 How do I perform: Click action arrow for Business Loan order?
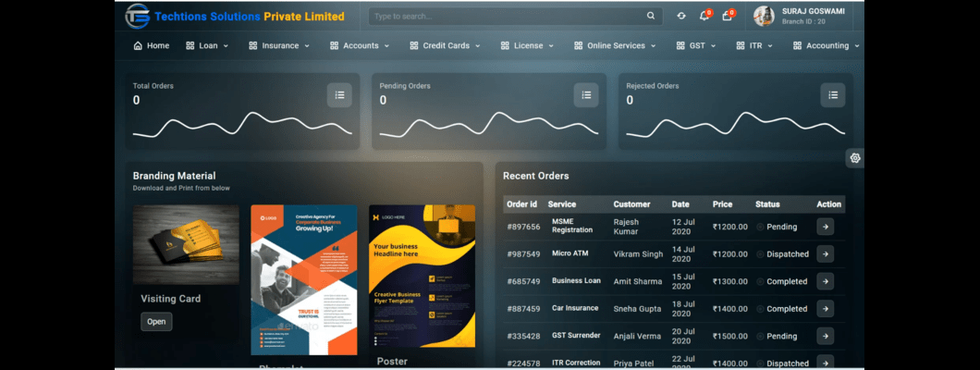click(x=825, y=281)
